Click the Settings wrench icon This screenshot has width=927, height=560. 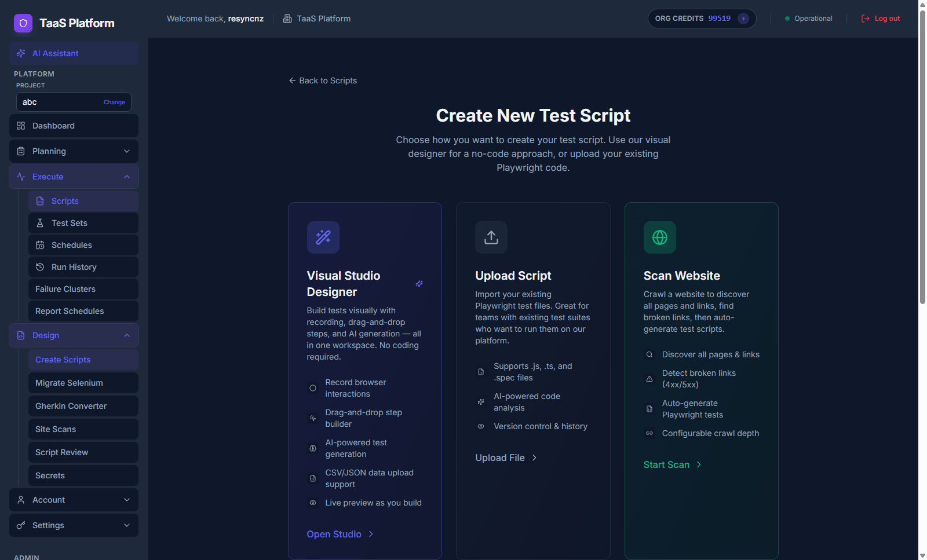point(20,525)
